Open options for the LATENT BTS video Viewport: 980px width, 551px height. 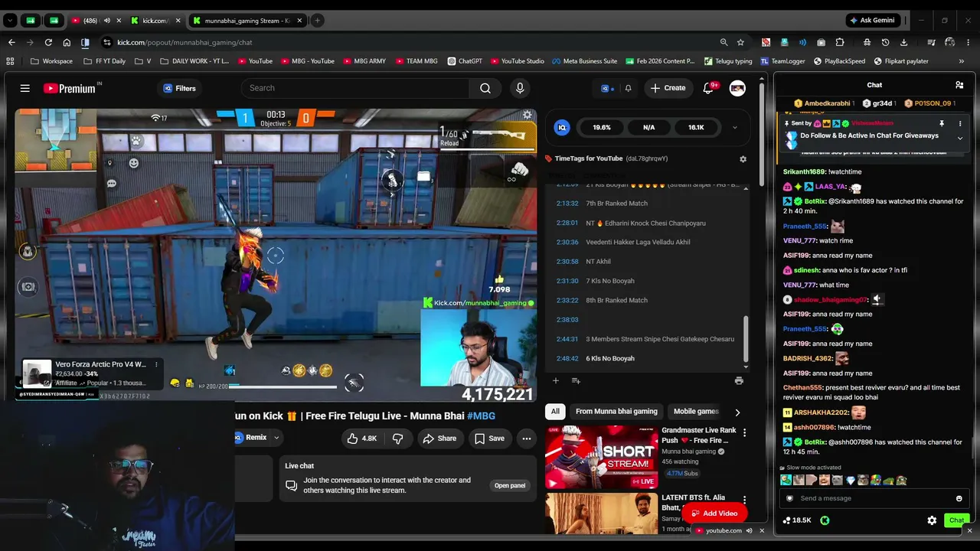[x=744, y=501]
